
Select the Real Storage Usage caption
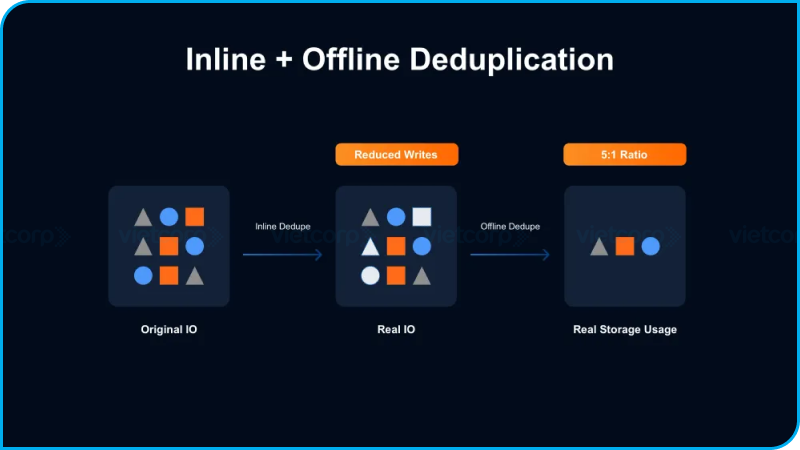point(625,329)
